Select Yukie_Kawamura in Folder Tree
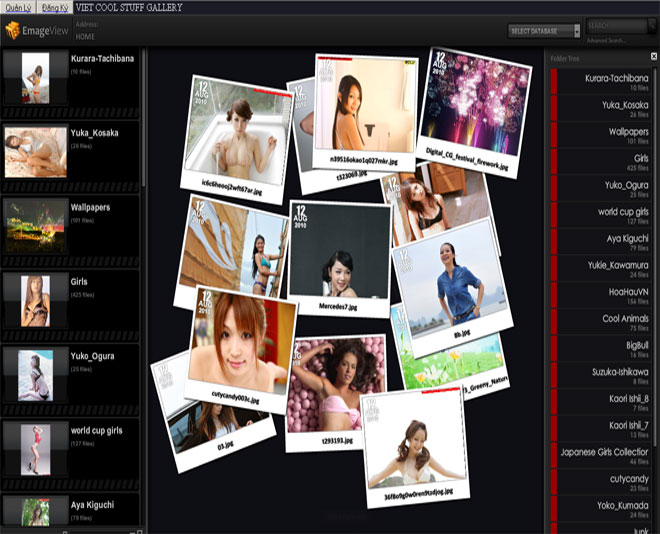Screen dimensions: 660x534 pyautogui.click(x=601, y=268)
